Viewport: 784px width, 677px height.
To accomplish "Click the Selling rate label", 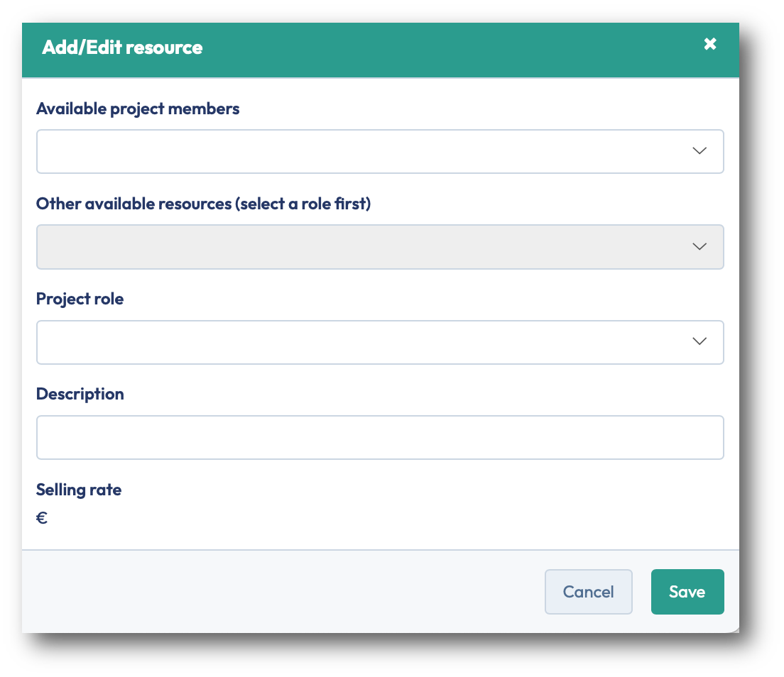I will (79, 490).
